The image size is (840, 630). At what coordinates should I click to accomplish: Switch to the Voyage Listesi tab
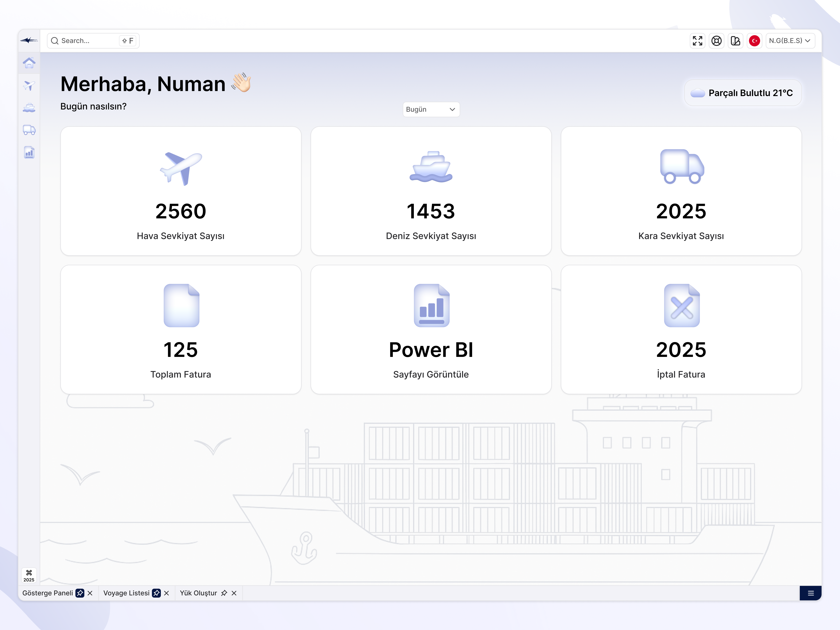pyautogui.click(x=127, y=593)
